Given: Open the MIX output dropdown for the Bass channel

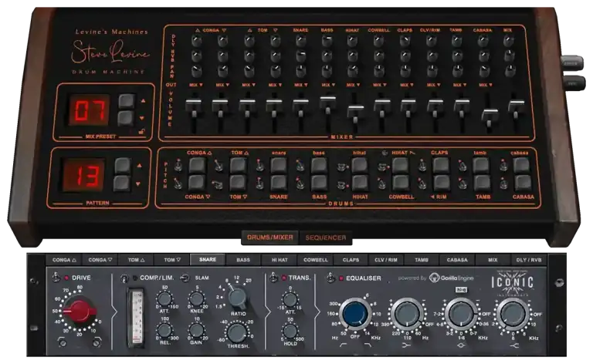Looking at the screenshot, I should tap(327, 85).
